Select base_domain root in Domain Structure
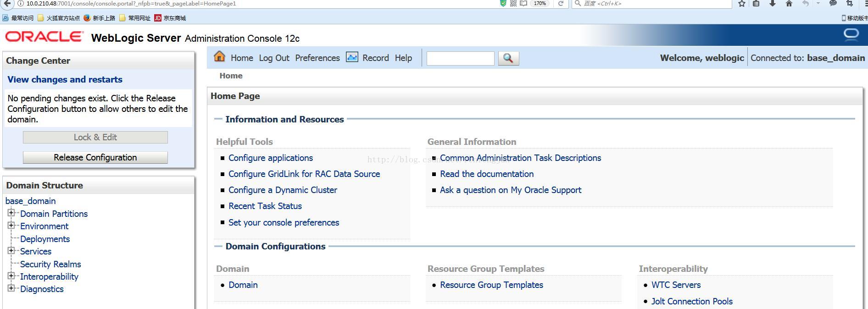This screenshot has width=868, height=309. click(30, 201)
